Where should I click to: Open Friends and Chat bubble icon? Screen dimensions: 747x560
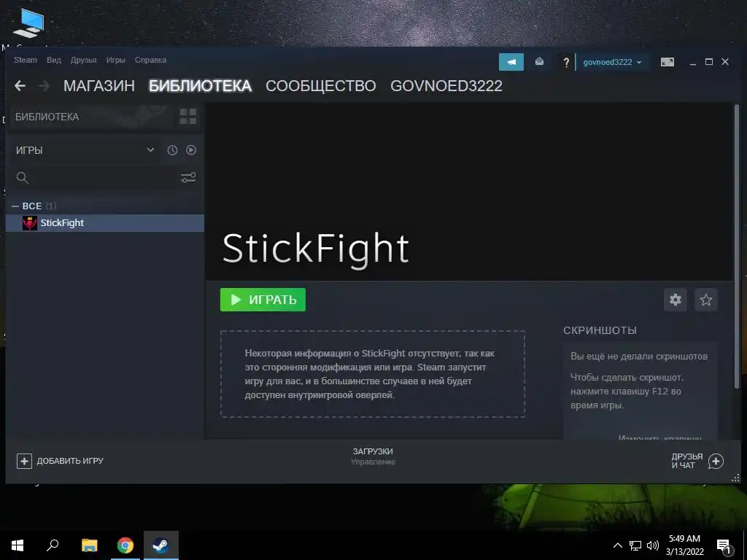[716, 461]
